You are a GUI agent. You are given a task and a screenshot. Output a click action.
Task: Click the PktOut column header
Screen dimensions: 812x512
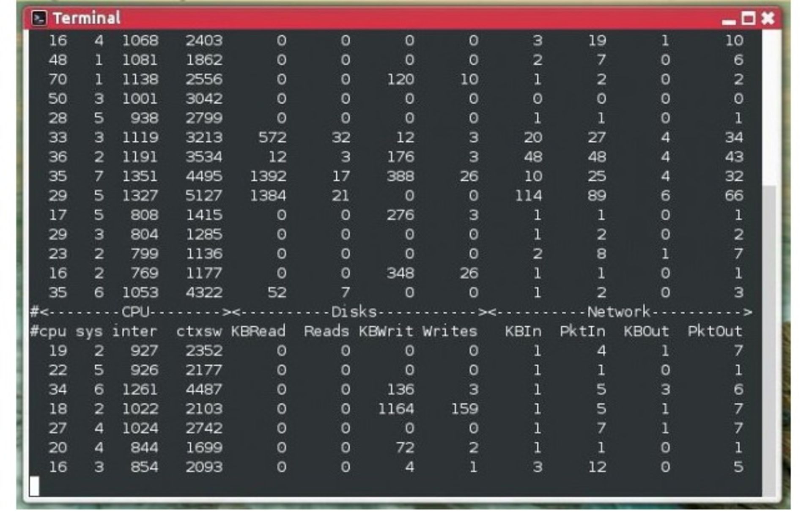click(715, 331)
